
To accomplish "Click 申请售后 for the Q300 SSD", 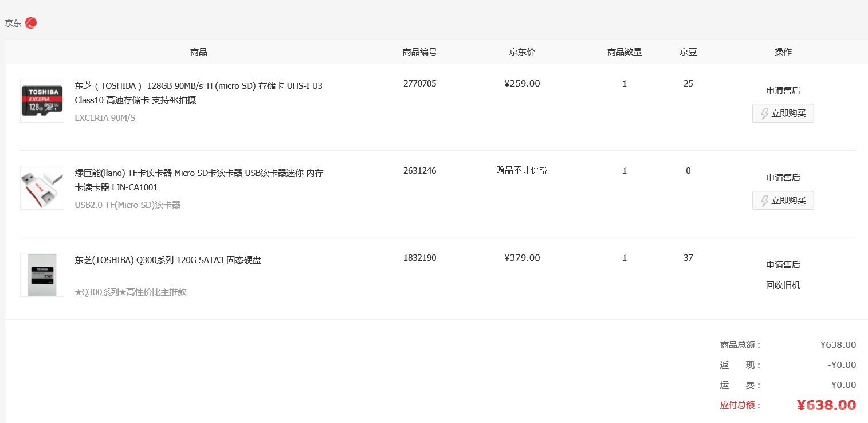I will [x=783, y=264].
